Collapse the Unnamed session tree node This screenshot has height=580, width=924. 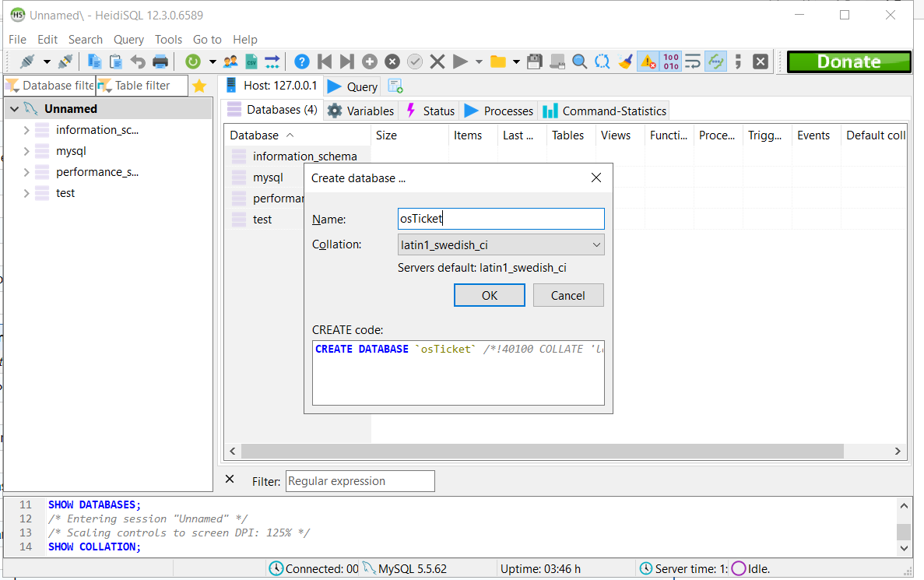click(14, 109)
